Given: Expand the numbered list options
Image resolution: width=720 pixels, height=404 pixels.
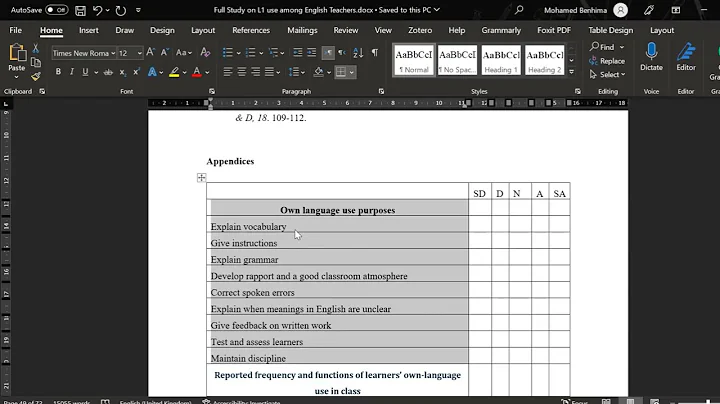Looking at the screenshot, I should click(261, 53).
